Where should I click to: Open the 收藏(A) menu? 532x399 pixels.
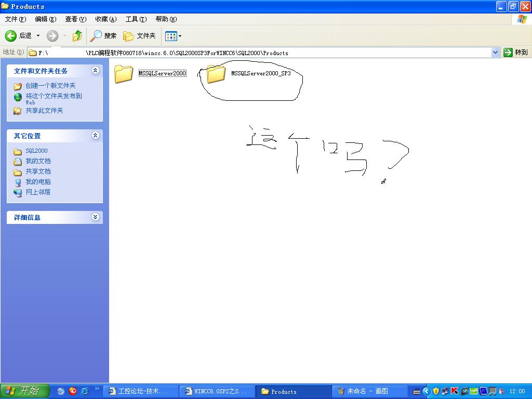[x=106, y=19]
